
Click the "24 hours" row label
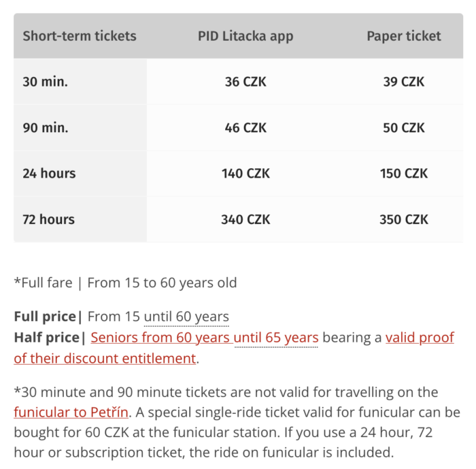click(x=49, y=174)
